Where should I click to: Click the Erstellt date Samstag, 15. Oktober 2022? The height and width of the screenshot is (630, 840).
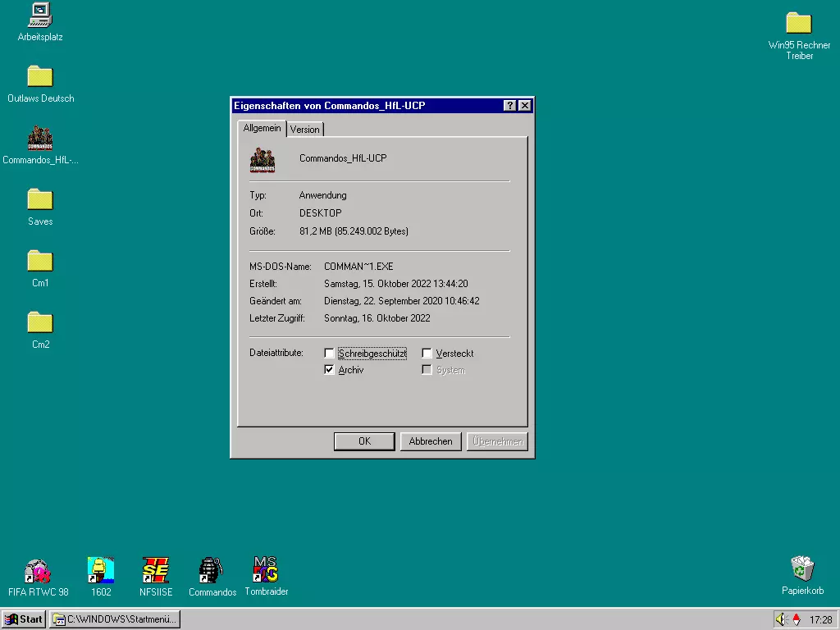tap(396, 283)
